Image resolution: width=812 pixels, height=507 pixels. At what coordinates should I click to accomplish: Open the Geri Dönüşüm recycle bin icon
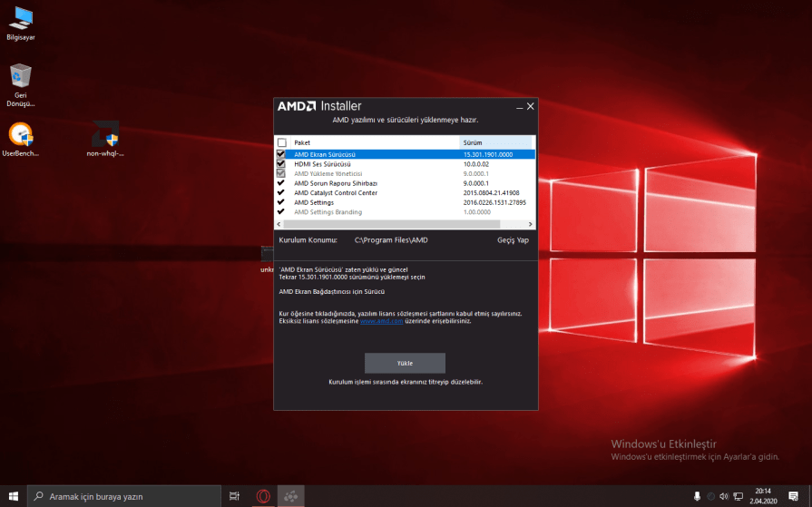click(x=21, y=85)
